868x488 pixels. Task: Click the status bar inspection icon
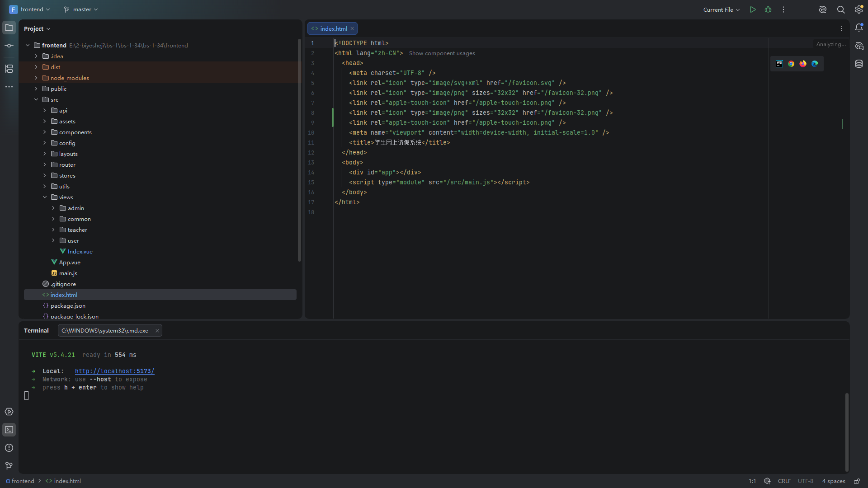coord(767,481)
